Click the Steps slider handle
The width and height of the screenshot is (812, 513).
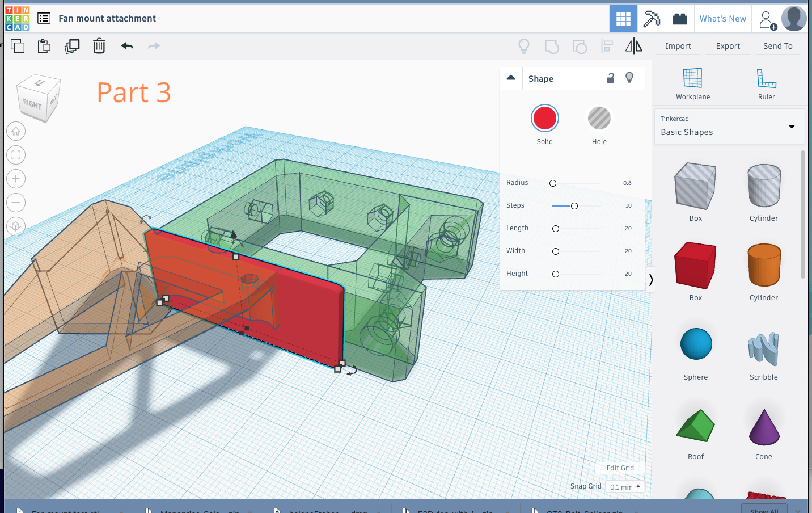[x=574, y=206]
